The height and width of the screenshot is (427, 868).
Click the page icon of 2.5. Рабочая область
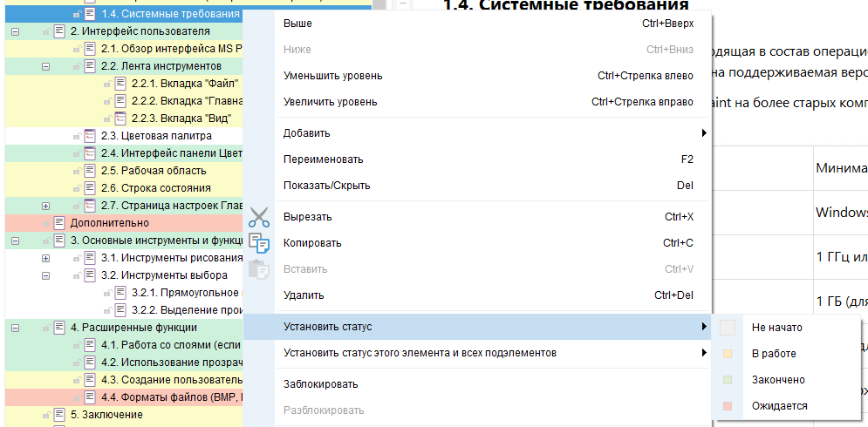pyautogui.click(x=89, y=171)
